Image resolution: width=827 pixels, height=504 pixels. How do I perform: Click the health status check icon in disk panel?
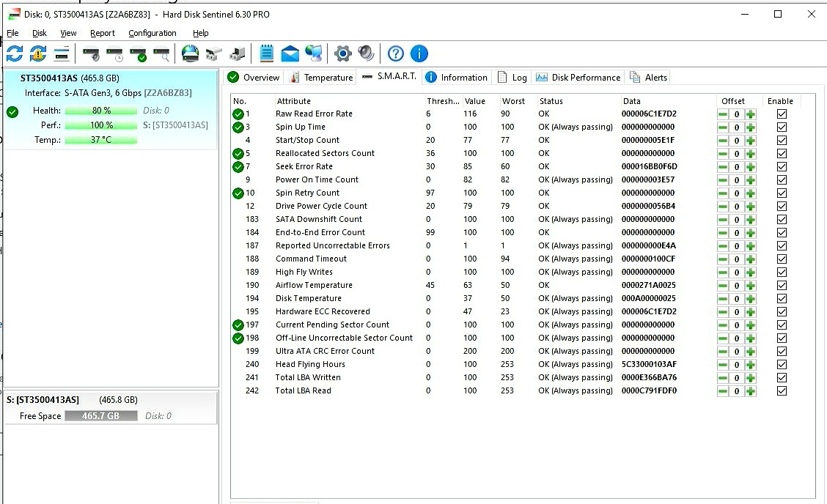(x=12, y=112)
